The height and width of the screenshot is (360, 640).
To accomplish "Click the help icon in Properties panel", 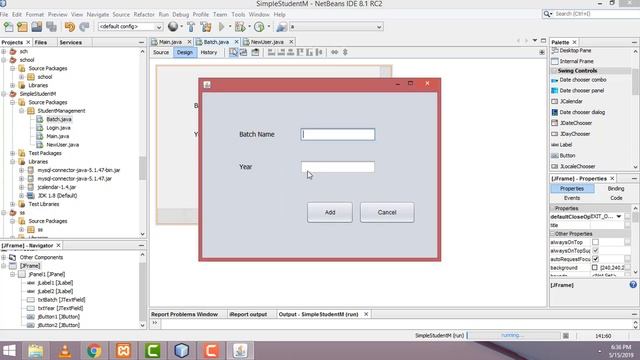I will 633,285.
